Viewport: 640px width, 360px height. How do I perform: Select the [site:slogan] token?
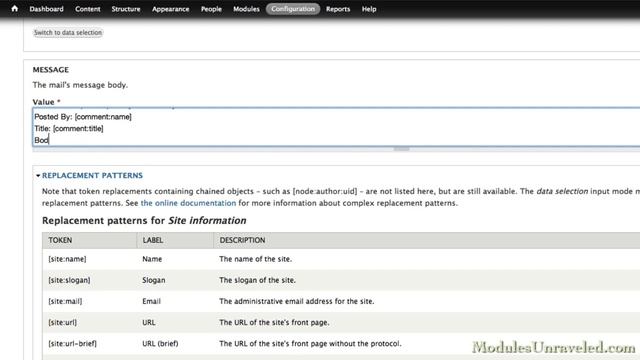coord(69,280)
